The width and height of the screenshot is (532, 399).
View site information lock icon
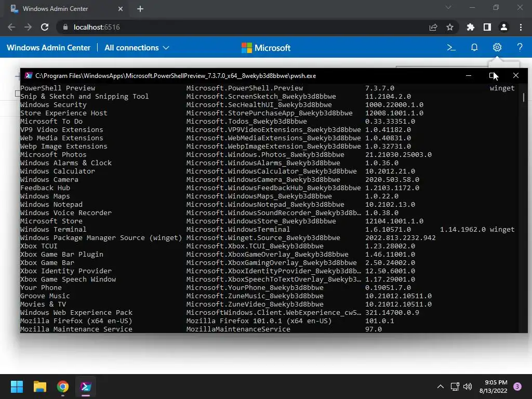[x=65, y=27]
